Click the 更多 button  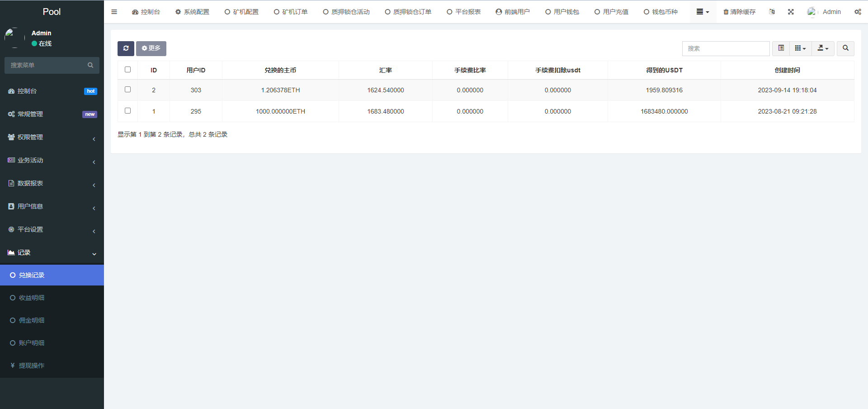point(151,48)
